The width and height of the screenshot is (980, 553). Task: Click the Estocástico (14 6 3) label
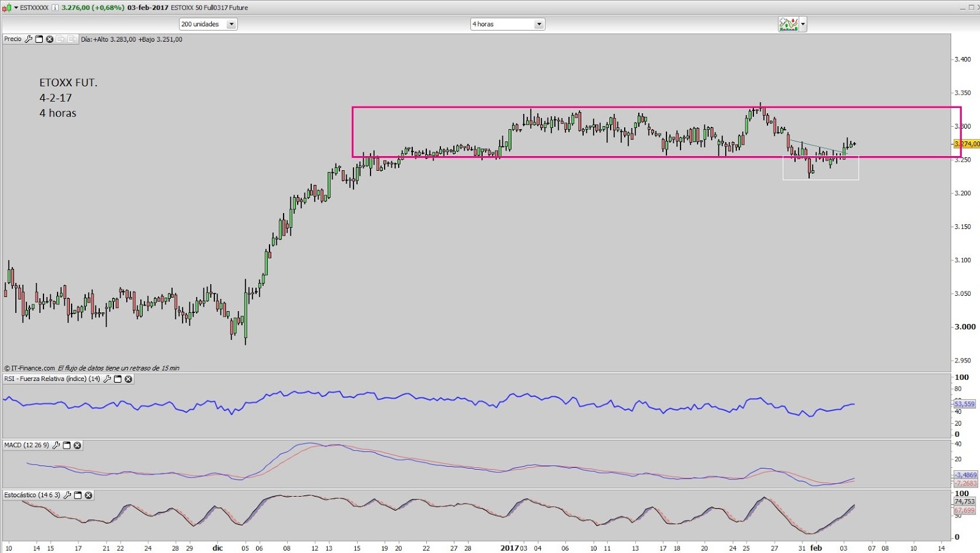pyautogui.click(x=32, y=495)
